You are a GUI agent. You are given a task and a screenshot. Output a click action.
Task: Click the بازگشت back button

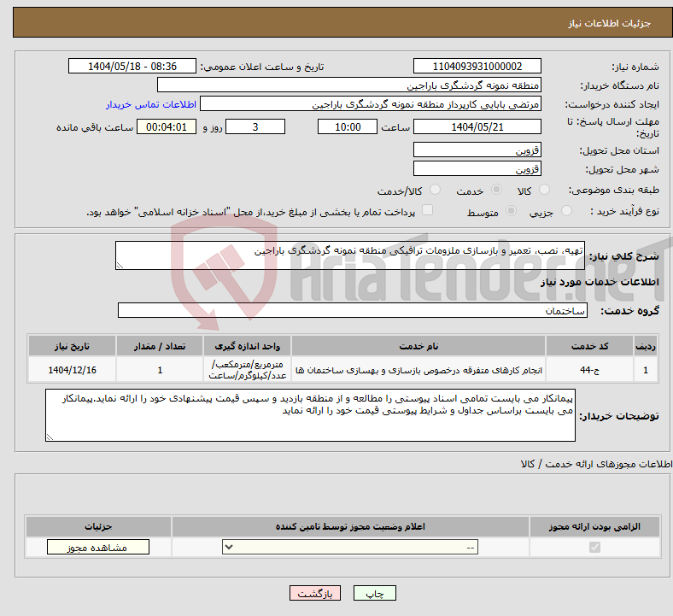315,594
